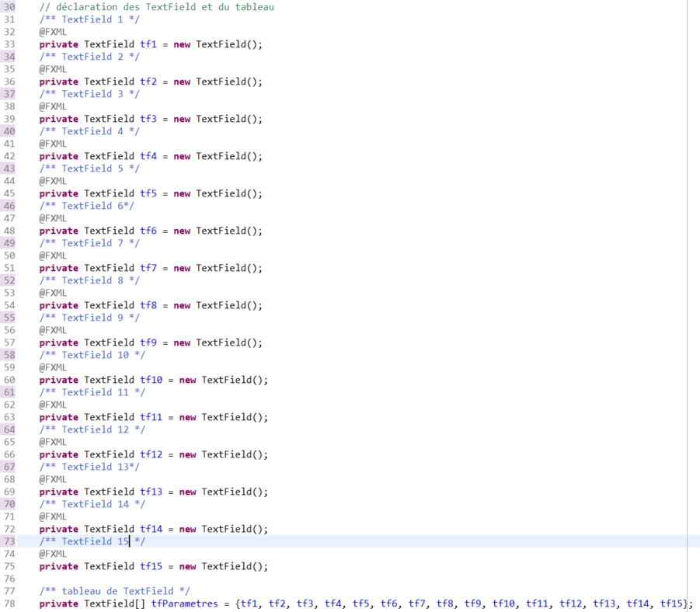This screenshot has height=612, width=700.
Task: Click the private keyword on line 78
Action: [59, 604]
